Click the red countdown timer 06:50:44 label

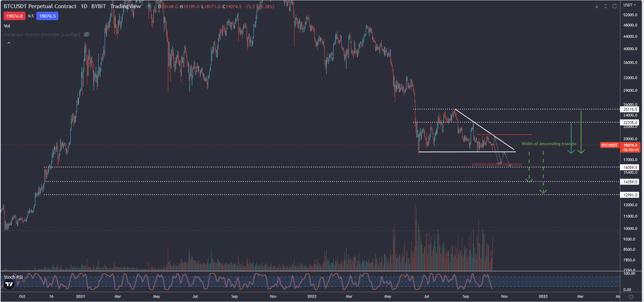(x=630, y=151)
